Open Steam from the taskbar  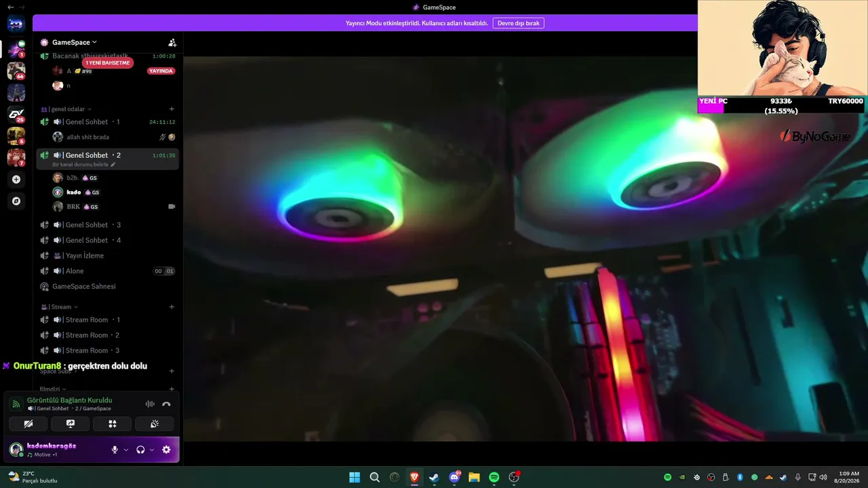[434, 477]
